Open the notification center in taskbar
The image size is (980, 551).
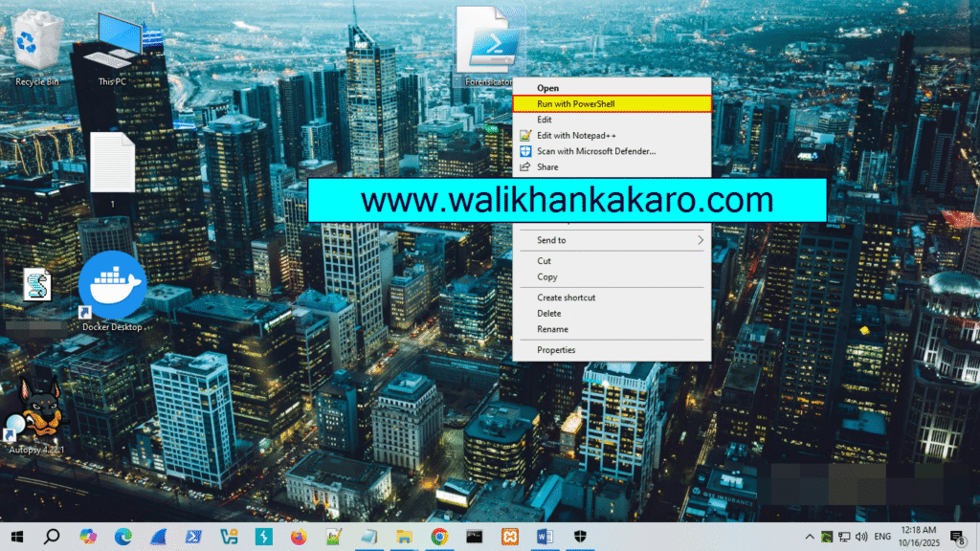(958, 537)
